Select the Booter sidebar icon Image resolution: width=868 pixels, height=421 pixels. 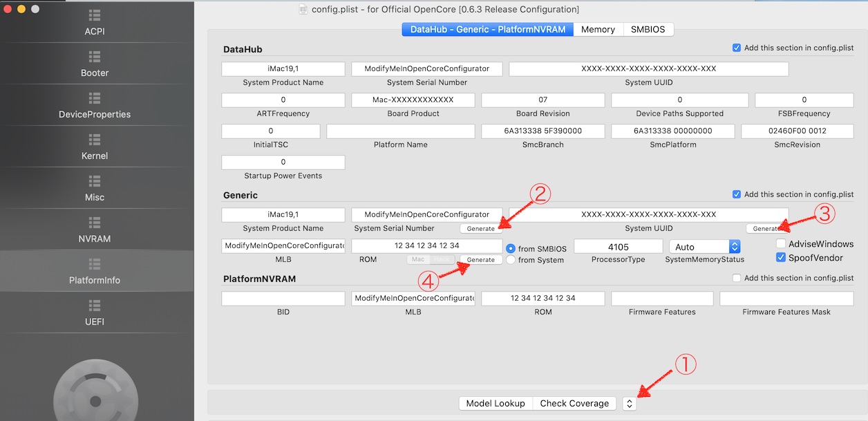[95, 56]
